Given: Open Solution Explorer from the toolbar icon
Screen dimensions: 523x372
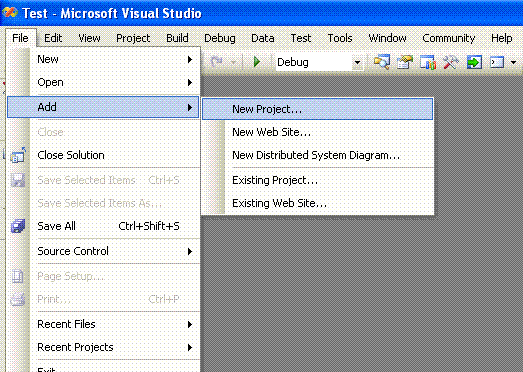Looking at the screenshot, I should [x=382, y=62].
